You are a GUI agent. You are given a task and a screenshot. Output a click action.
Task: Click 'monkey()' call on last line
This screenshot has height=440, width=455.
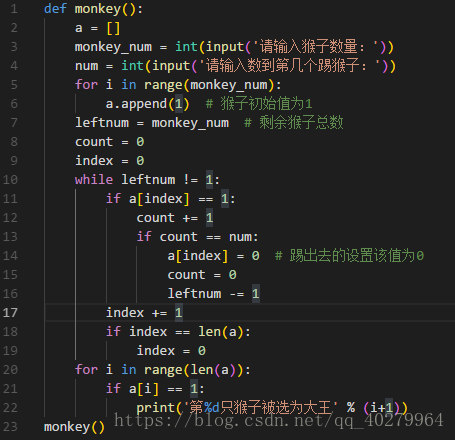[74, 427]
